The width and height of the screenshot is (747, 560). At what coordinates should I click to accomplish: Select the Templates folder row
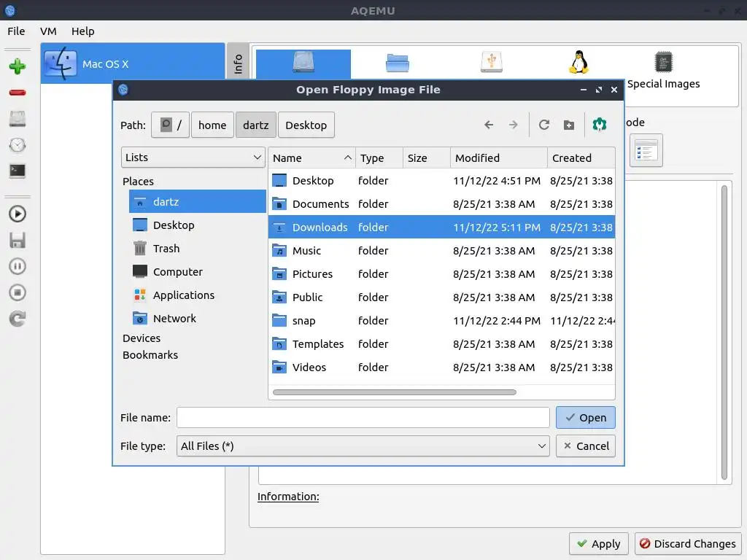click(x=441, y=344)
